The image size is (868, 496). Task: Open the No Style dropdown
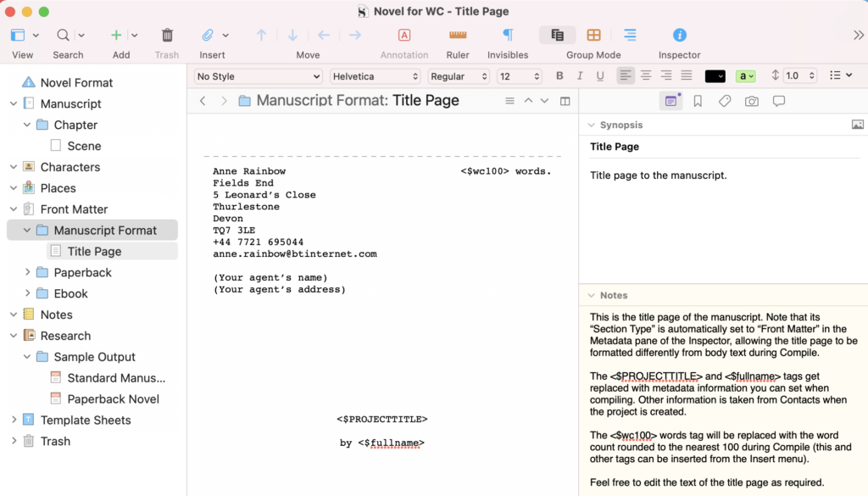258,76
